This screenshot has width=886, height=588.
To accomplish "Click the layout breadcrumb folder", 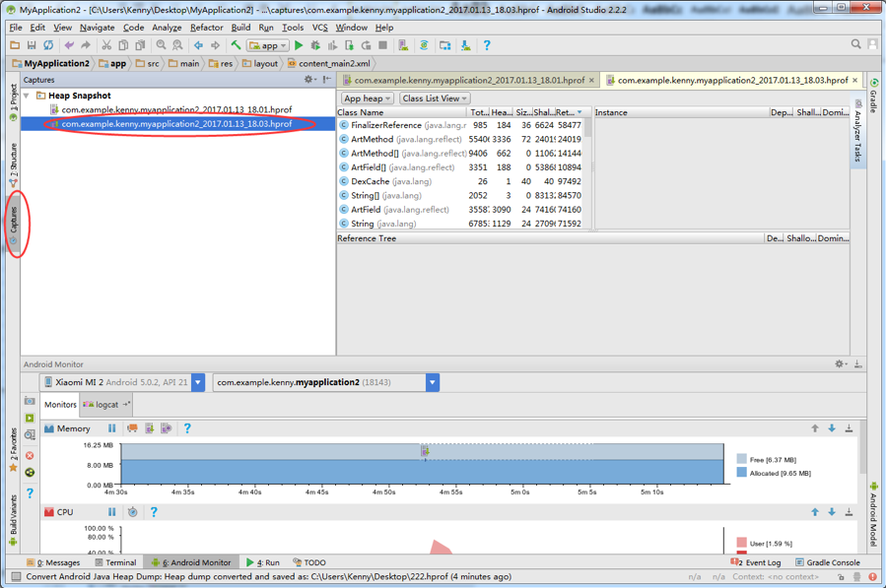I will (260, 64).
